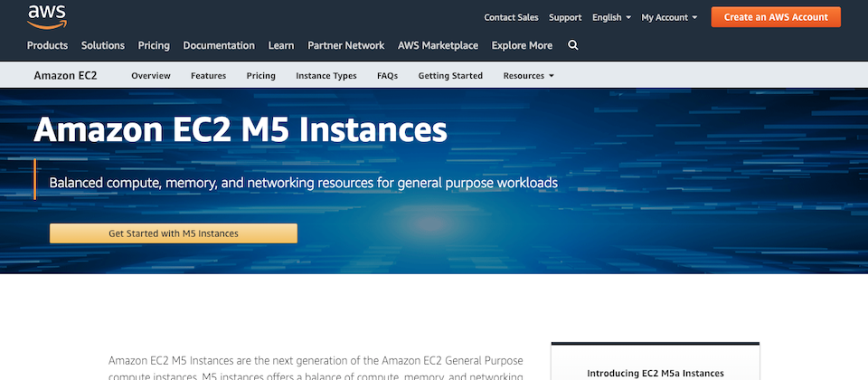The image size is (868, 380).
Task: Click Amazon EC2 sub-navigation title
Action: (x=65, y=75)
